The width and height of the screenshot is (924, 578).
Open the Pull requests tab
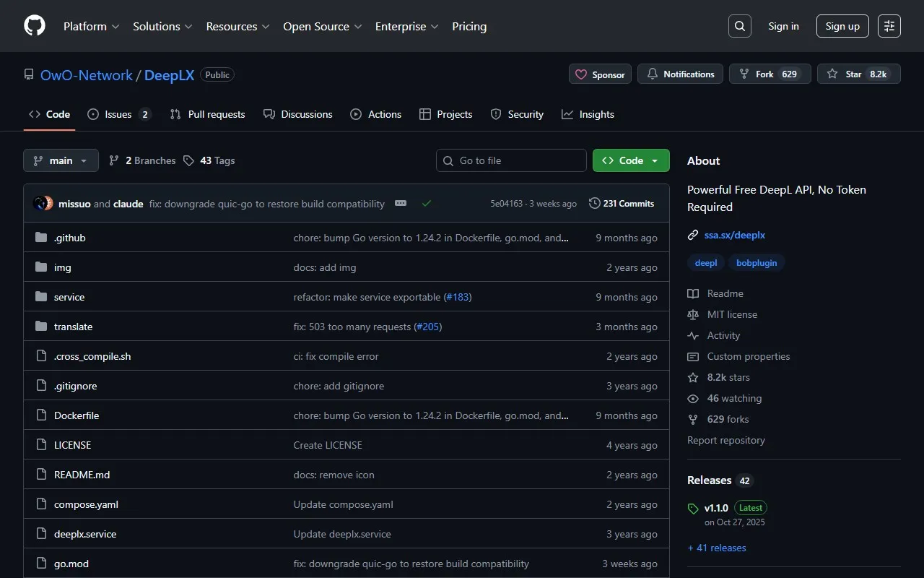[x=208, y=114]
